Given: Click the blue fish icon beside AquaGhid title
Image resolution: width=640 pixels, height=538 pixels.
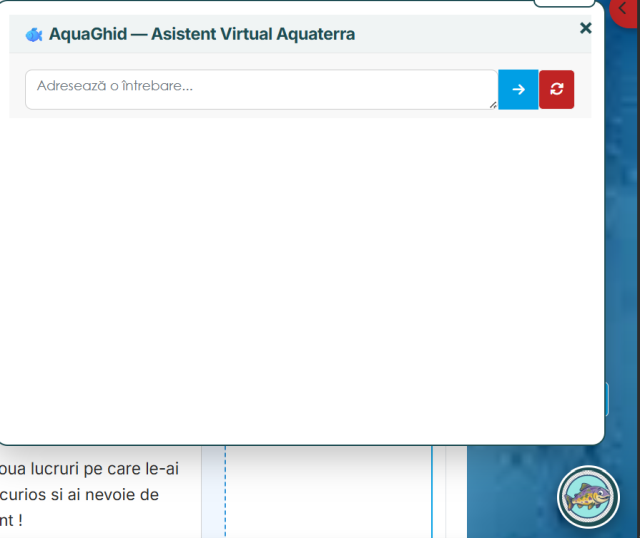Looking at the screenshot, I should pyautogui.click(x=34, y=35).
